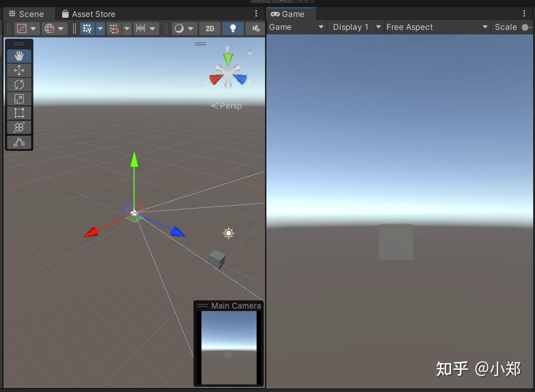The image size is (535, 392).
Task: Open the custom editor tools button
Action: 19,142
